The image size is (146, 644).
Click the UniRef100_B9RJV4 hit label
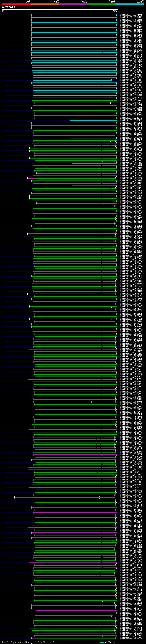(131, 48)
